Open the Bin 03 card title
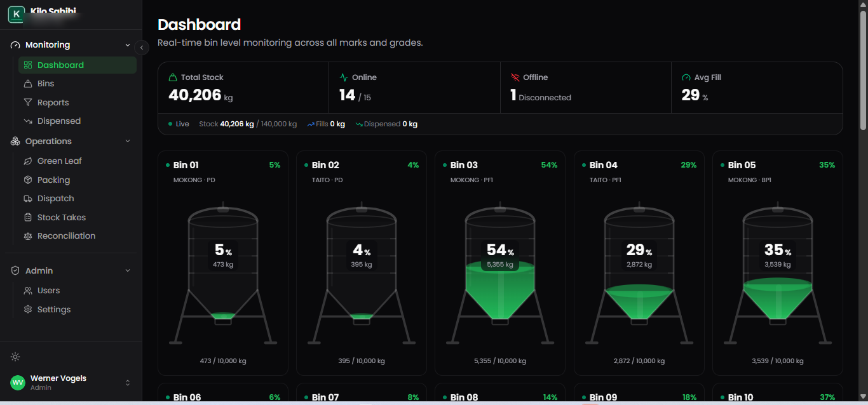Screen dimensions: 868x405 tap(464, 165)
